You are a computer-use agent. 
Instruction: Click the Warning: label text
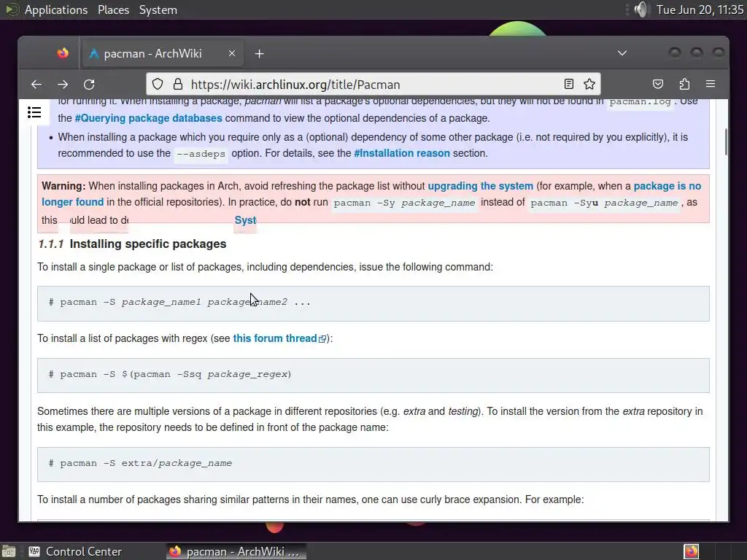point(63,186)
